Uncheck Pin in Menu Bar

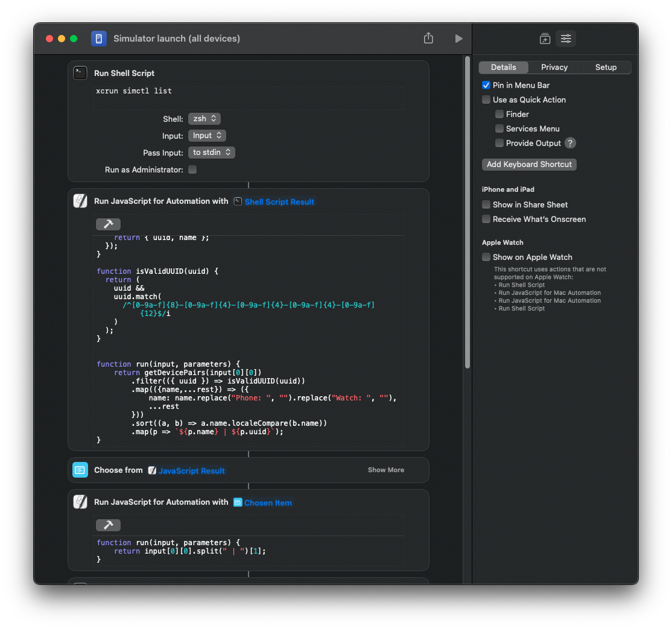[486, 85]
